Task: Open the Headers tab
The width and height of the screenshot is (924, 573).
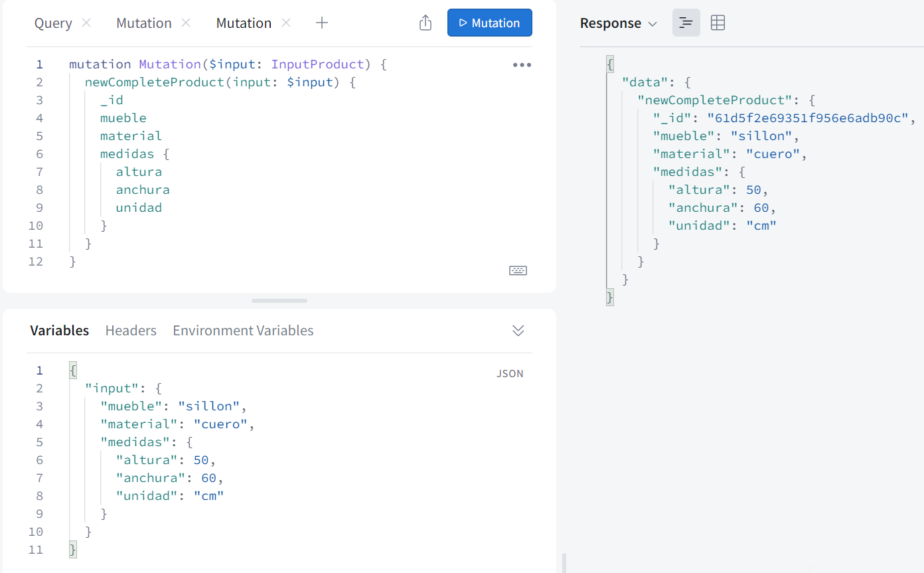Action: (131, 330)
